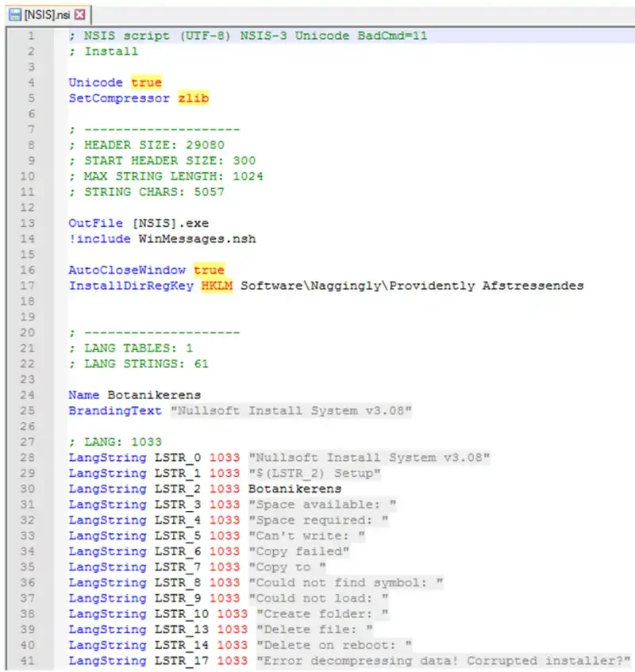Image resolution: width=635 pixels, height=672 pixels.
Task: Click the 'Space available: ' string
Action: coord(322,505)
